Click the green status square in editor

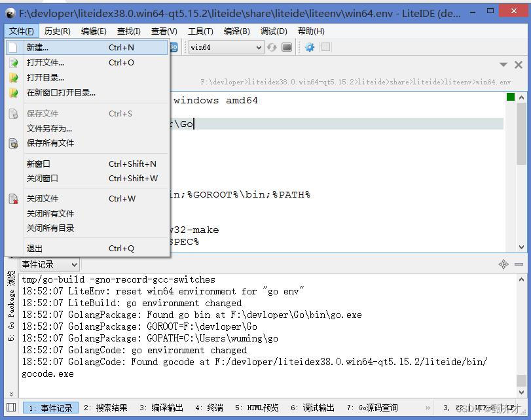tap(511, 97)
